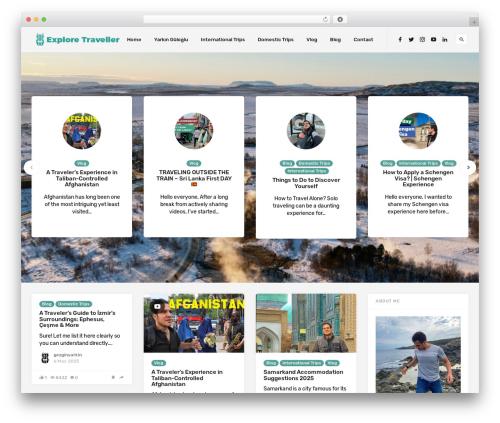This screenshot has height=423, width=500.
Task: Open the LinkedIn social icon
Action: click(445, 39)
